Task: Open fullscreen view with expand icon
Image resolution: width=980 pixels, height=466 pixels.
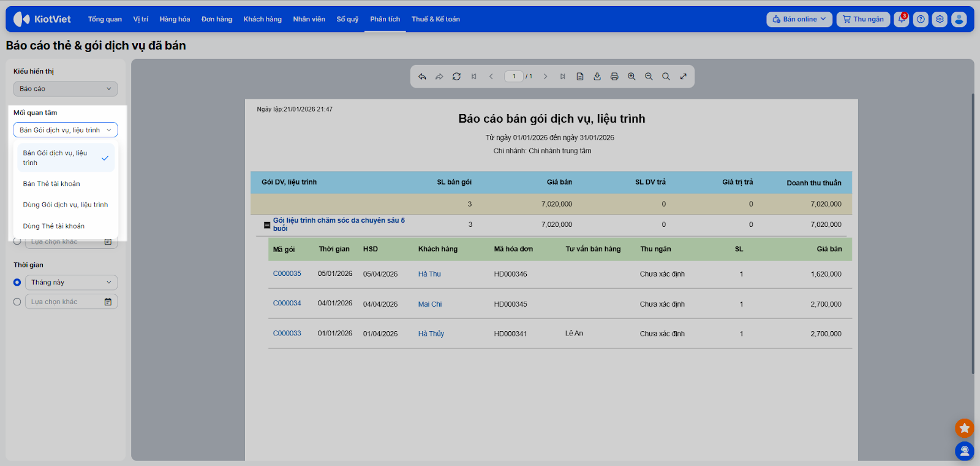Action: point(684,77)
